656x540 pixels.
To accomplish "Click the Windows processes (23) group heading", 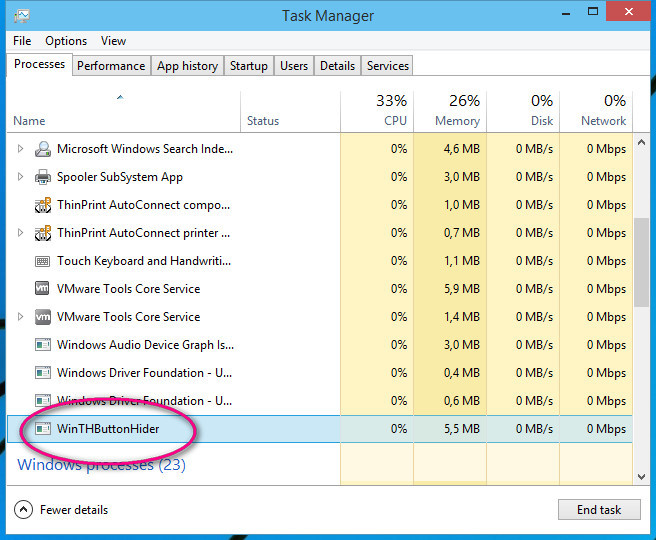I will 101,465.
